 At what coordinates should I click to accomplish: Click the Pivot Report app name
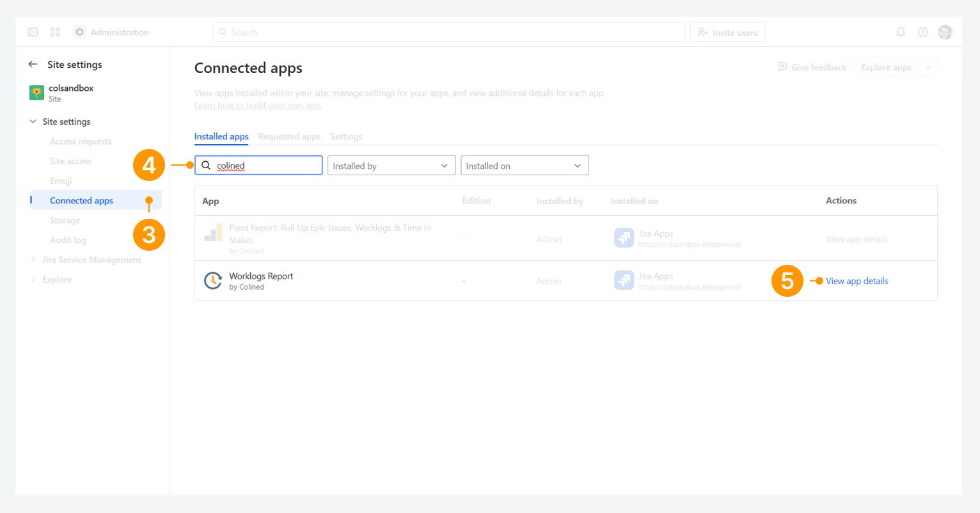click(330, 233)
